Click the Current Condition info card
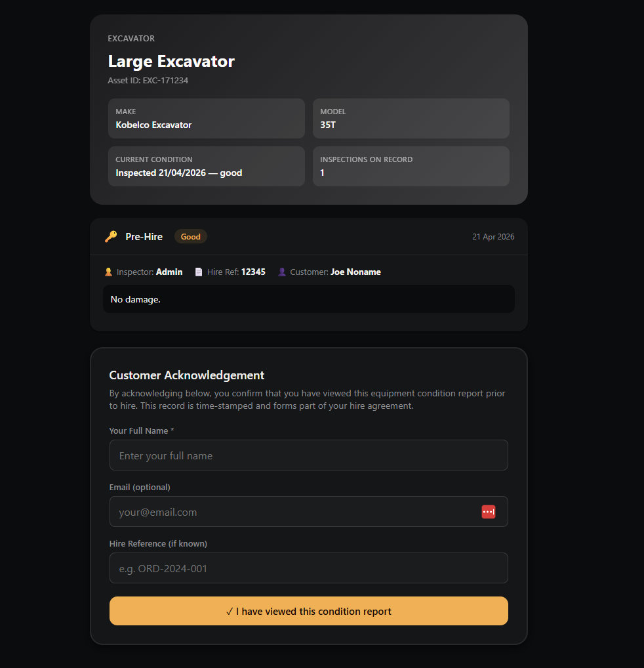The image size is (644, 668). pos(206,167)
